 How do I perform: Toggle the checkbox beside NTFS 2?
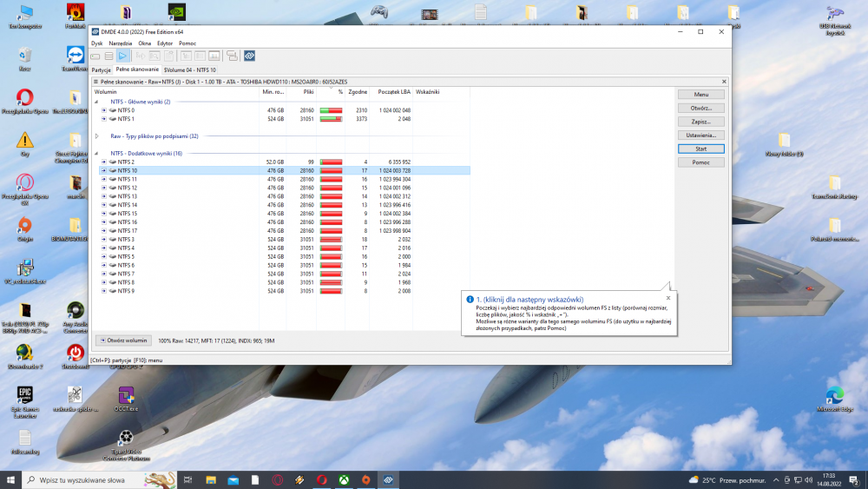pyautogui.click(x=103, y=162)
